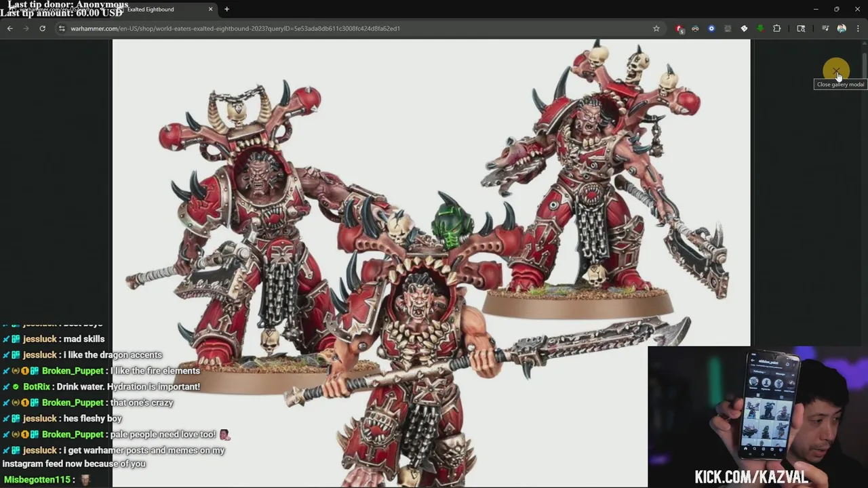Bookmark this page with the star

[x=656, y=28]
